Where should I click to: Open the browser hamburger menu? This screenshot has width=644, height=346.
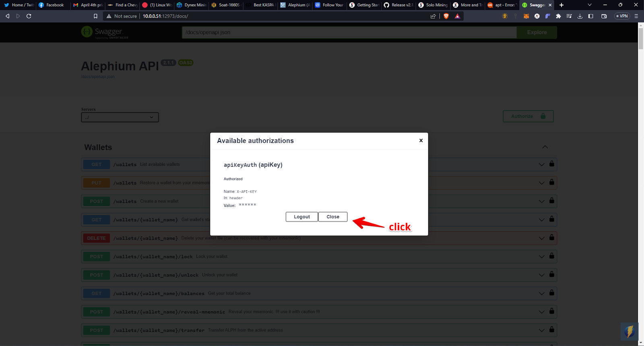(x=636, y=16)
